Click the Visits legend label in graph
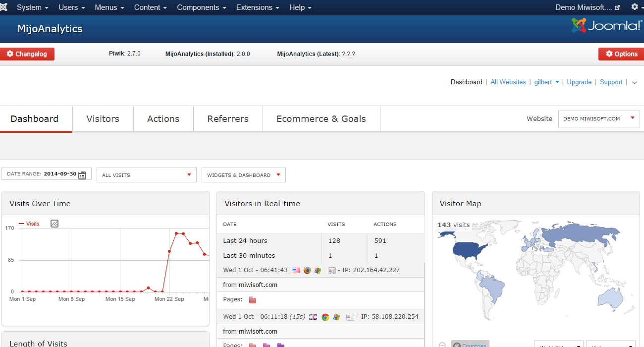The height and width of the screenshot is (347, 644). tap(33, 224)
